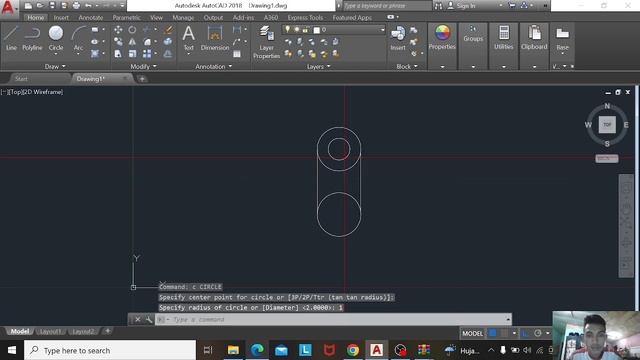640x360 pixels.
Task: Toggle the layer freeze sun icon
Action: click(296, 29)
